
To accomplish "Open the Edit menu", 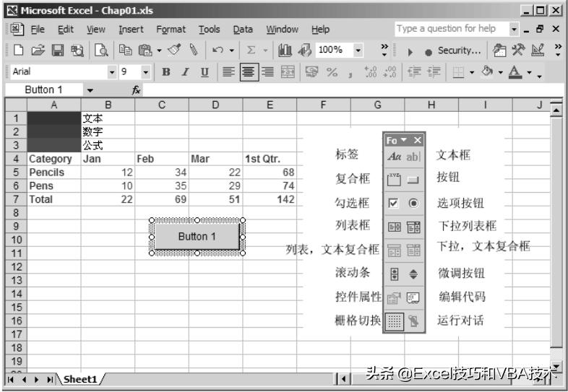I will 66,30.
